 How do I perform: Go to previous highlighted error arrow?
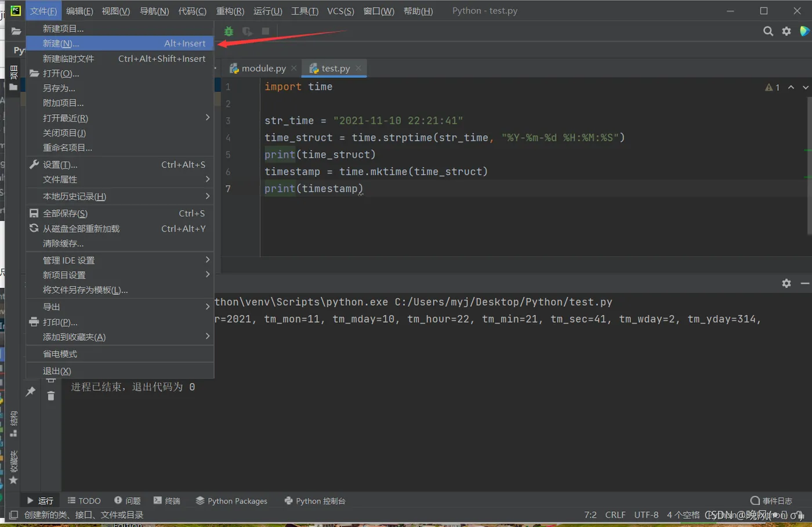pos(791,87)
